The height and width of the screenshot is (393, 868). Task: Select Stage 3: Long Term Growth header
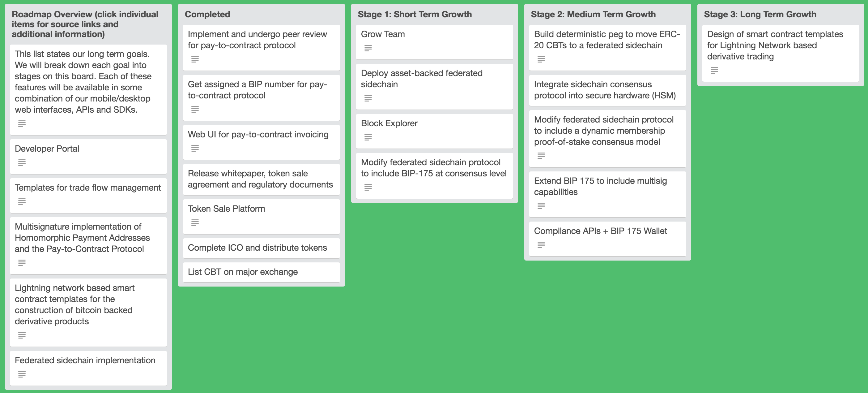point(760,14)
